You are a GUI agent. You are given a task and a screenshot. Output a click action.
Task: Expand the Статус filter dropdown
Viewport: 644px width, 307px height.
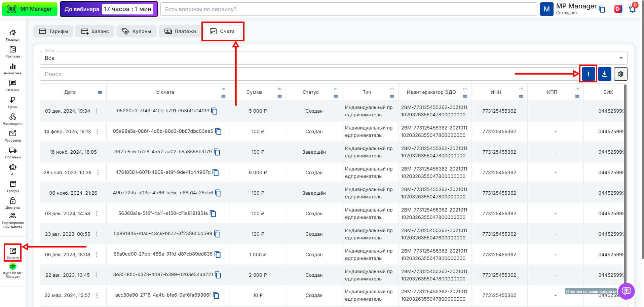coord(621,58)
